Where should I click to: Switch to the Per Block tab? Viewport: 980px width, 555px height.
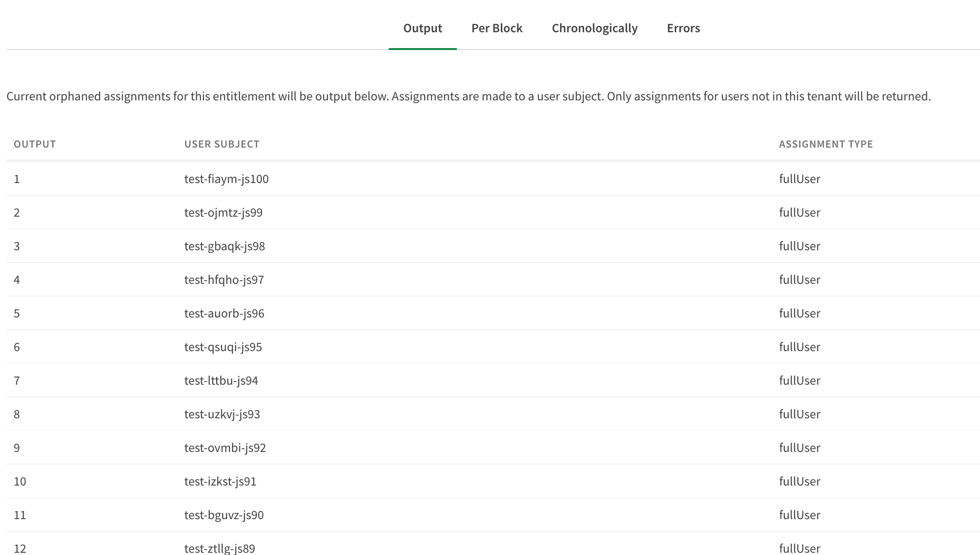pos(497,28)
